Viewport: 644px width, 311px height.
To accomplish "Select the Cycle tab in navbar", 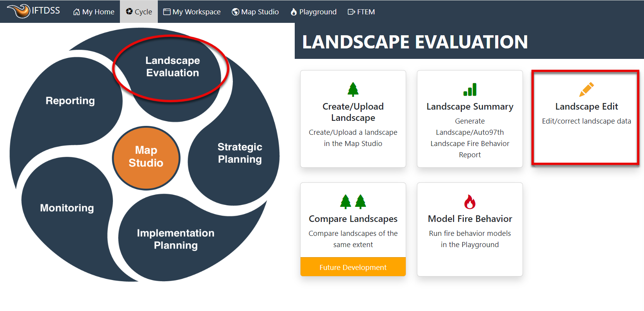I will click(139, 12).
